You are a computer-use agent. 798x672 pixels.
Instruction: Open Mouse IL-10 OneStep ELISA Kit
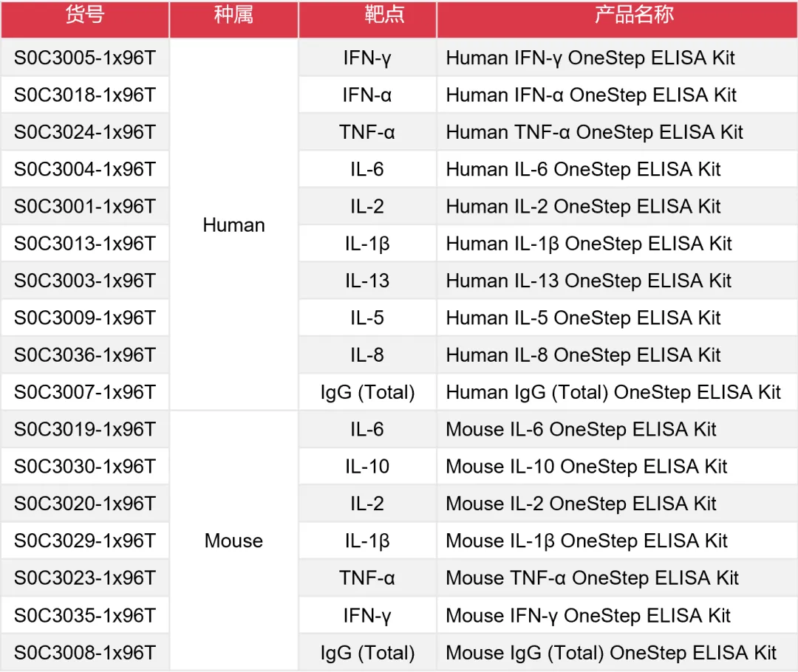pos(586,467)
